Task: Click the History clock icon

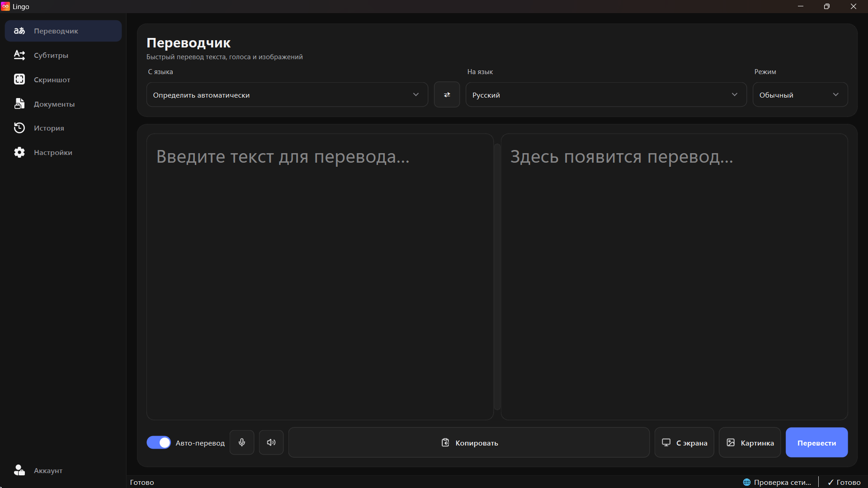Action: 19,128
